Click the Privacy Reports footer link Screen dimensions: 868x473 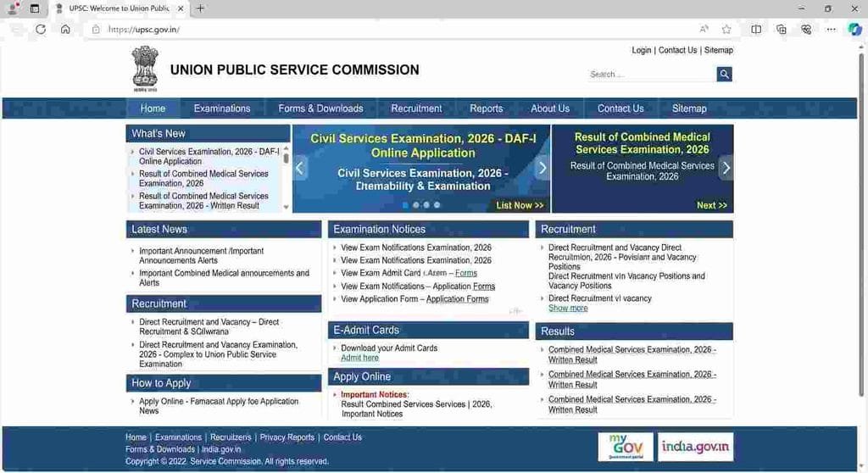tap(287, 437)
